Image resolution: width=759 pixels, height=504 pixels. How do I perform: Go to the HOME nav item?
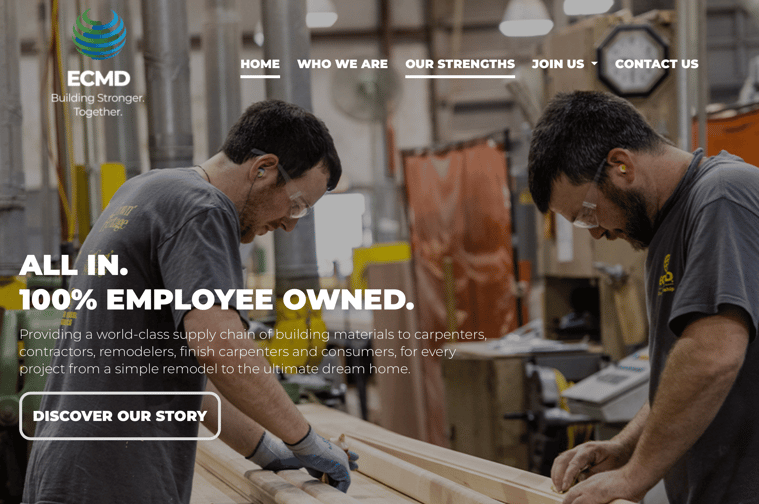point(260,64)
